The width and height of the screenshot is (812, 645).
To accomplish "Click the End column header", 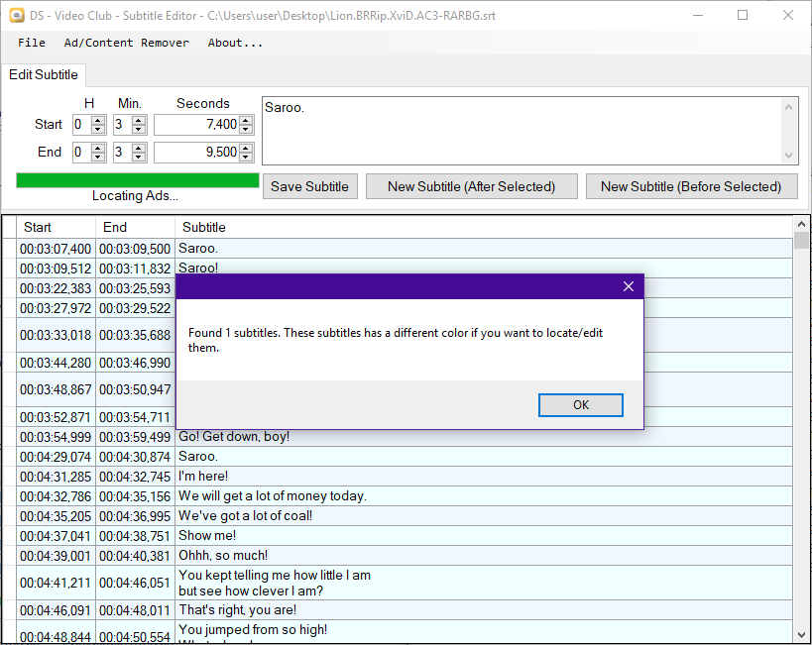I will 135,227.
